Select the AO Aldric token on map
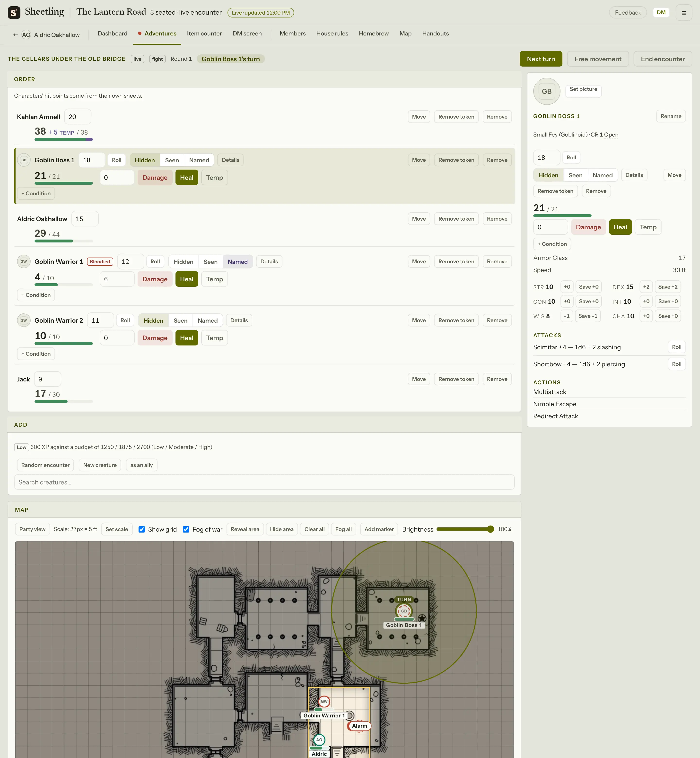 (x=319, y=740)
